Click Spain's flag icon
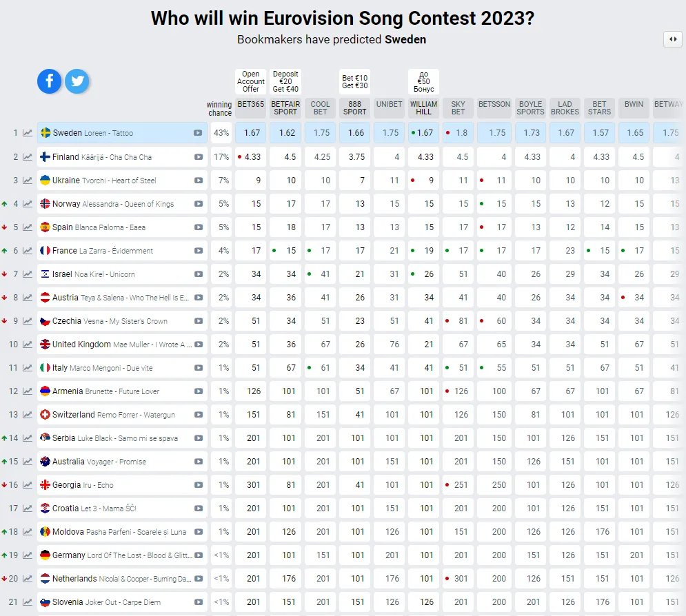Image resolution: width=686 pixels, height=616 pixels. [45, 227]
